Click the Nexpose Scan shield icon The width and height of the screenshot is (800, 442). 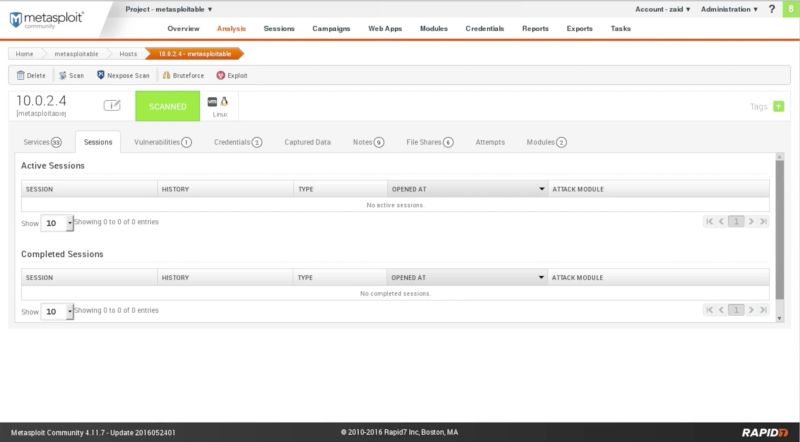click(101, 75)
